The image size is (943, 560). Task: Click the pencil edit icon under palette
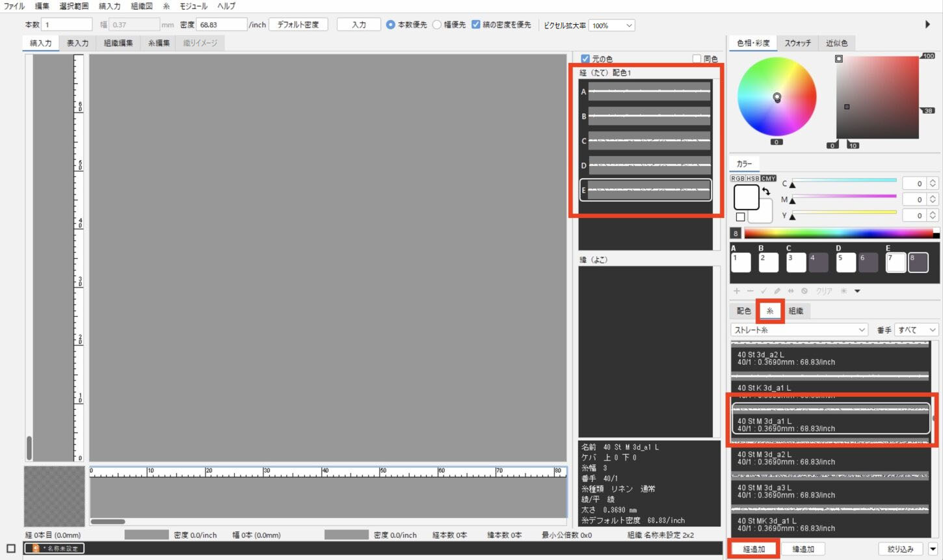point(777,291)
